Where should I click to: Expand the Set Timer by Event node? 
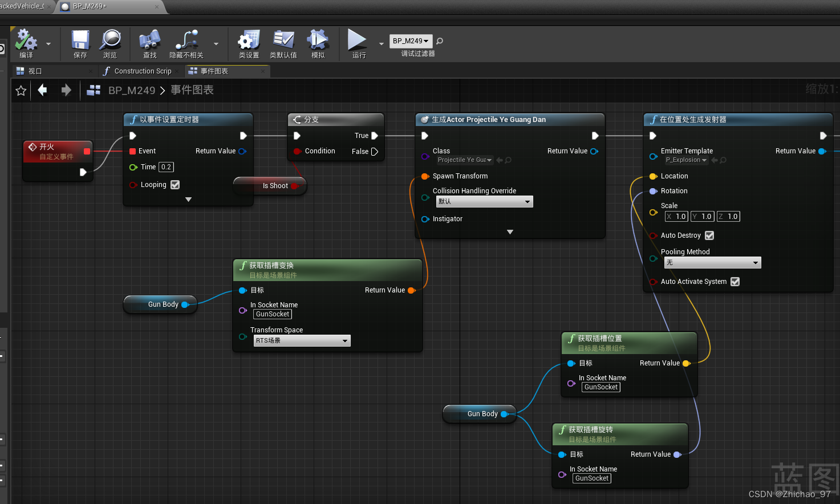[188, 200]
